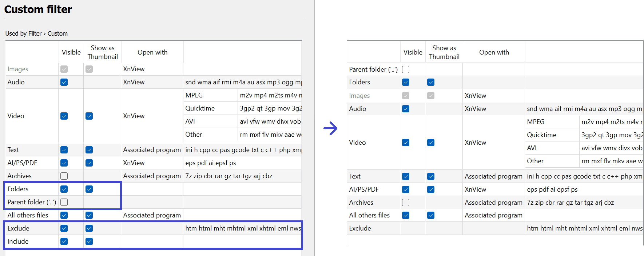
Task: Enable Archives Visible checkbox in left table
Action: tap(64, 176)
